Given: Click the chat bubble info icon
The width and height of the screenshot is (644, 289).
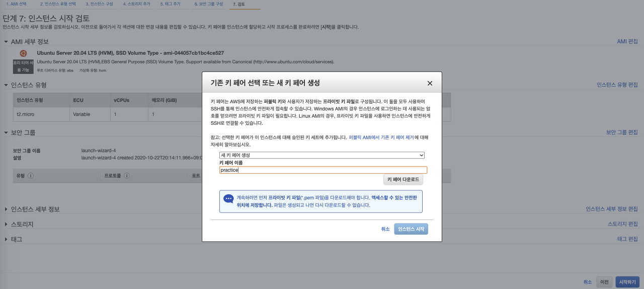Looking at the screenshot, I should (228, 199).
